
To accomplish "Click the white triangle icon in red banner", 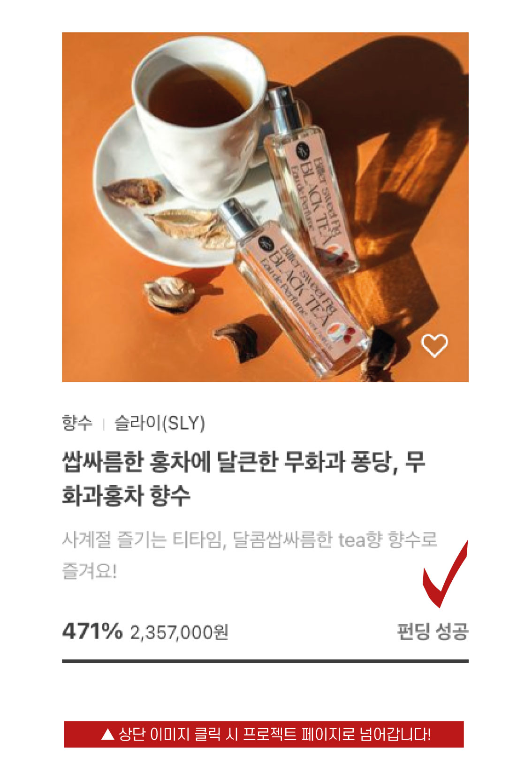I will click(x=108, y=734).
